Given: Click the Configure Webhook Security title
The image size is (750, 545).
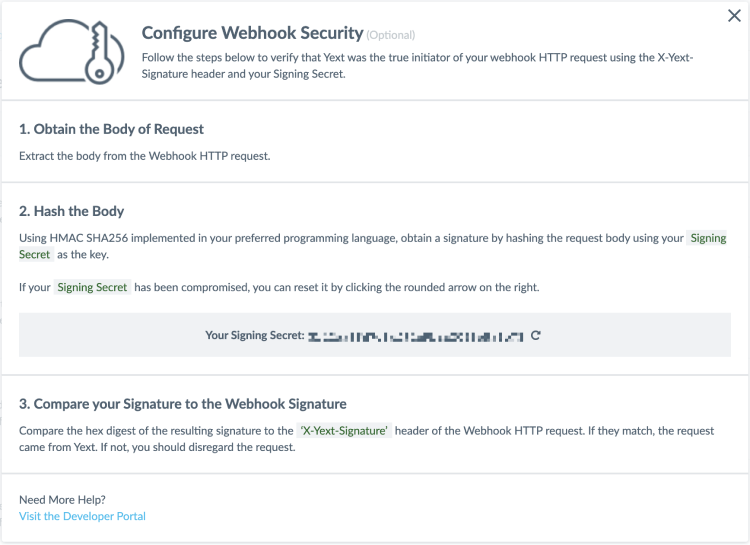Looking at the screenshot, I should (249, 34).
